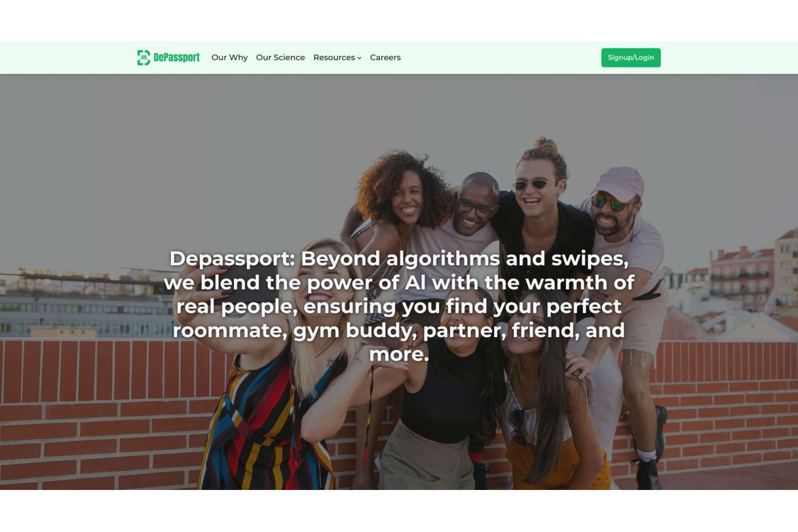Click the hero headline starting with Depassport

tap(399, 306)
